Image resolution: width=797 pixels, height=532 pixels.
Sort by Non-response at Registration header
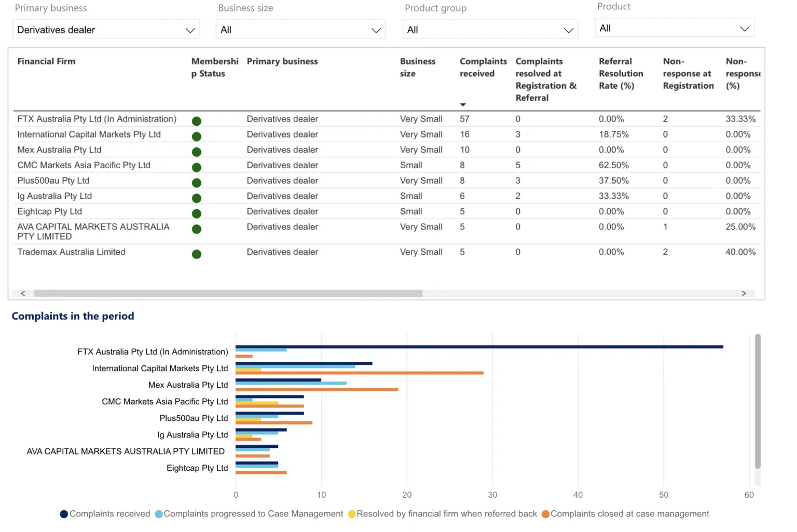coord(689,74)
